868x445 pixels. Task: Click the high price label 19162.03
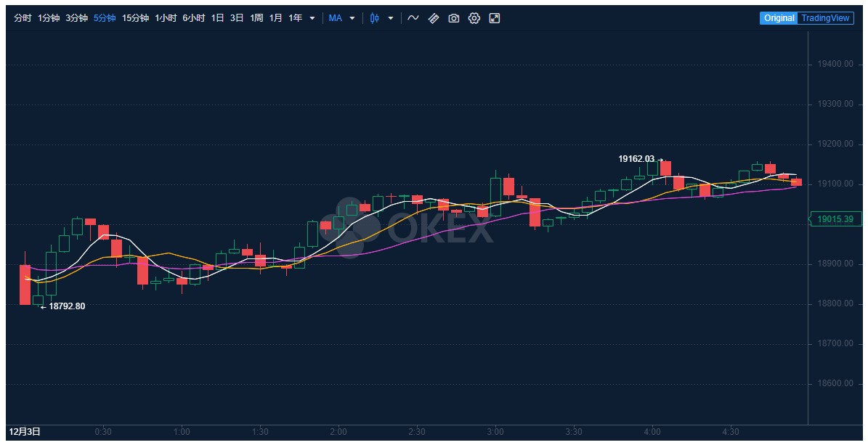click(636, 160)
